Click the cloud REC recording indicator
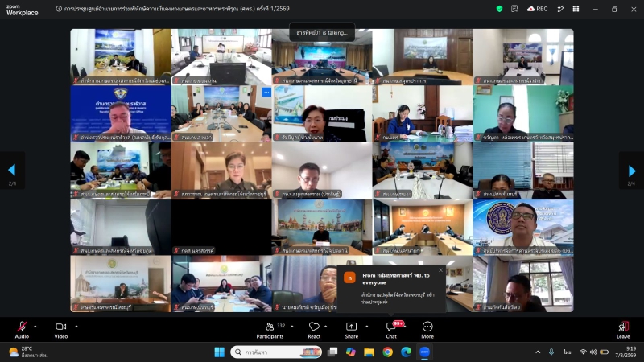The height and width of the screenshot is (362, 644). tap(538, 9)
